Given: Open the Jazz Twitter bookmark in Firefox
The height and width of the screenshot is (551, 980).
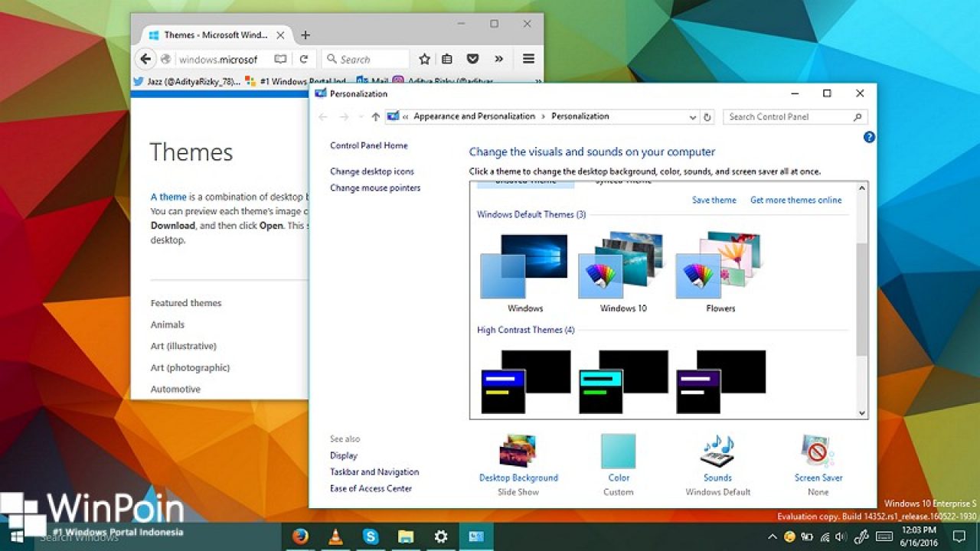Looking at the screenshot, I should coord(187,81).
